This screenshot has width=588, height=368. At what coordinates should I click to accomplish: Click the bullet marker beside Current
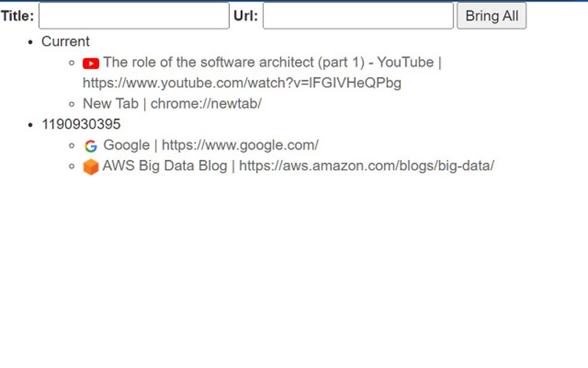point(29,42)
